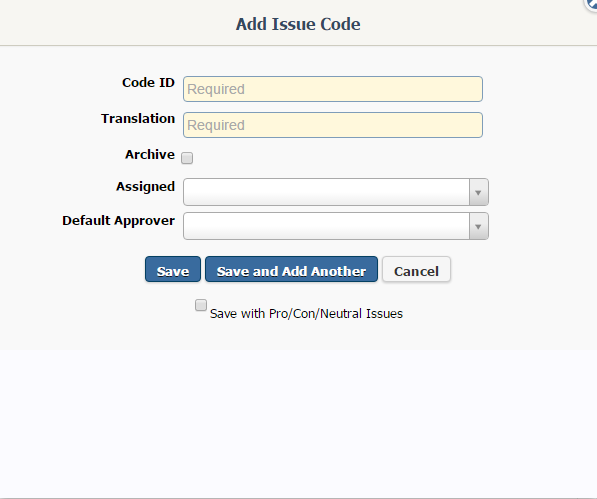Choose Save and Add Another
This screenshot has width=597, height=499.
pos(291,269)
